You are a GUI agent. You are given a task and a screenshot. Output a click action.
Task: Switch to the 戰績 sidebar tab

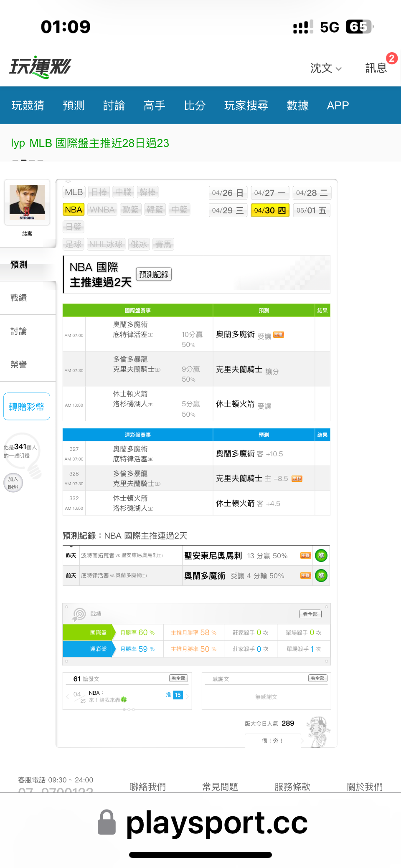pos(19,298)
